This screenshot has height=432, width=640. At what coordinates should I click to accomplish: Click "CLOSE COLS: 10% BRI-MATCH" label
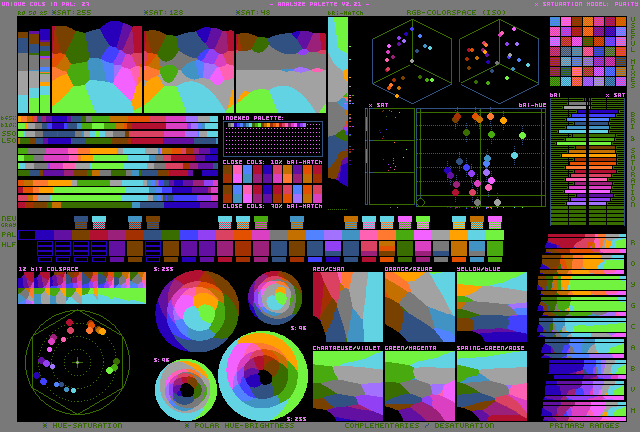click(273, 162)
